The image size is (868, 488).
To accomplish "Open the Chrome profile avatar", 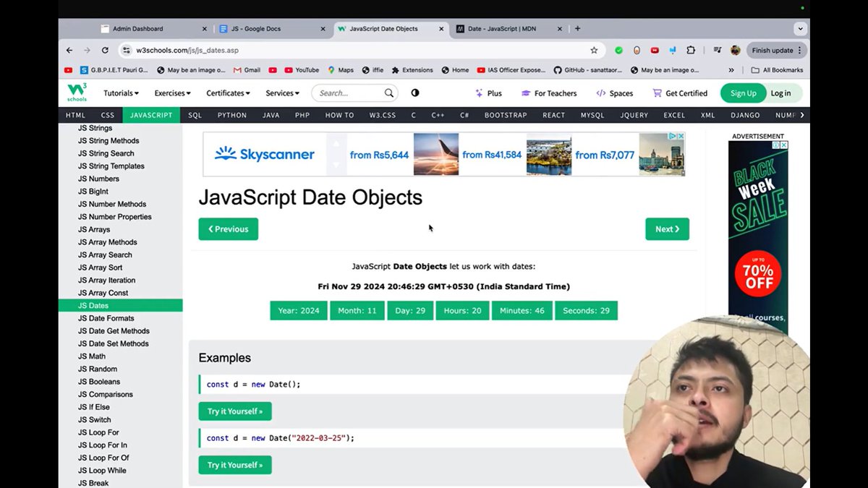I will (x=736, y=51).
